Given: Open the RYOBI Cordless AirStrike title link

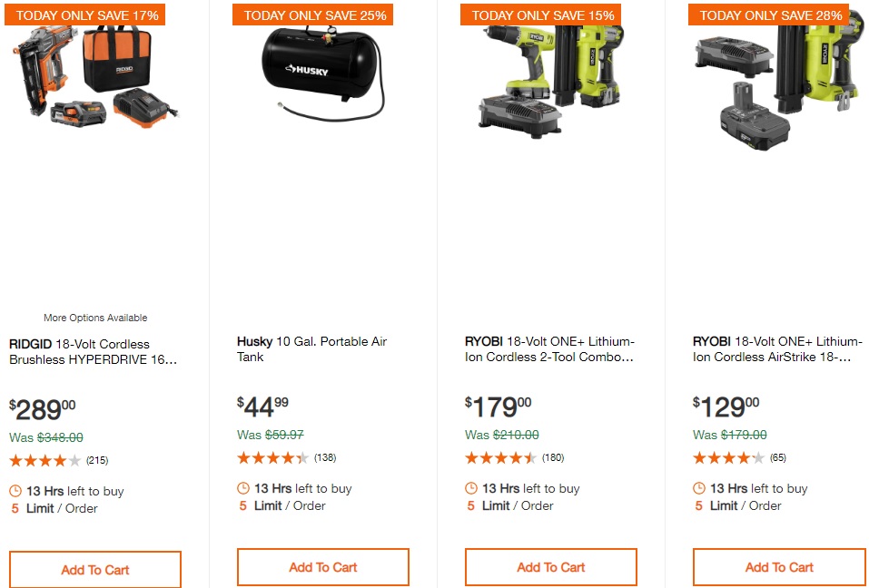Looking at the screenshot, I should [x=777, y=348].
